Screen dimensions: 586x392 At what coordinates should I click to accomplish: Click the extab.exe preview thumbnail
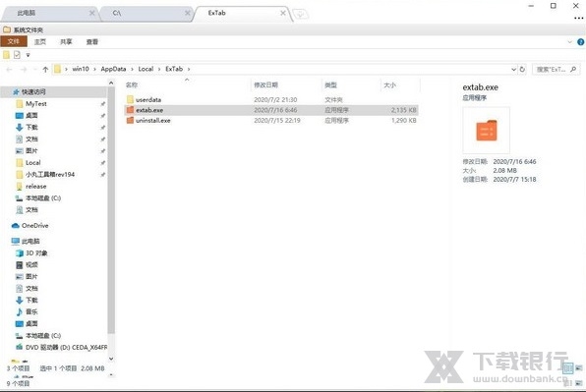pos(487,130)
